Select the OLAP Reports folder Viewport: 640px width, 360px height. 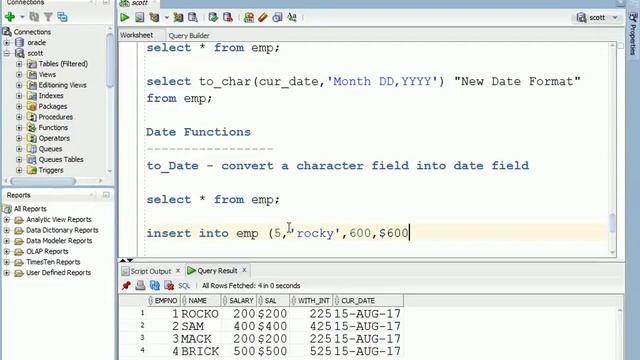click(x=47, y=251)
